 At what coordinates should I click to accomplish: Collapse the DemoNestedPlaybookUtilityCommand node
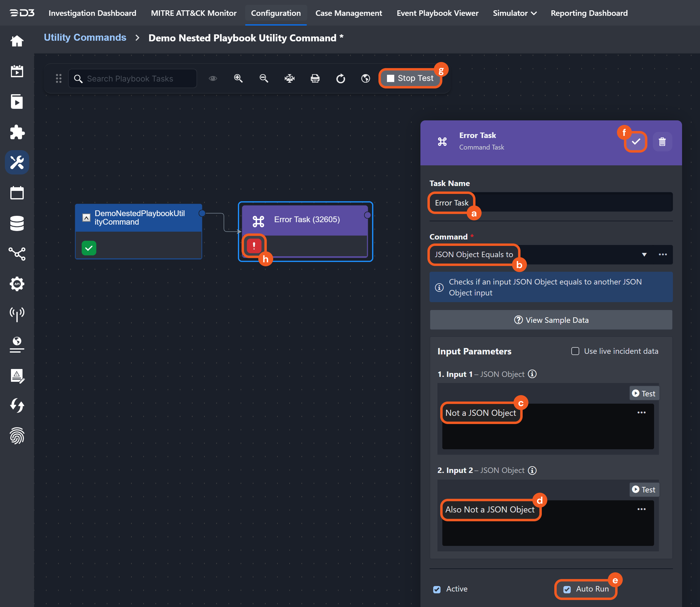click(86, 217)
